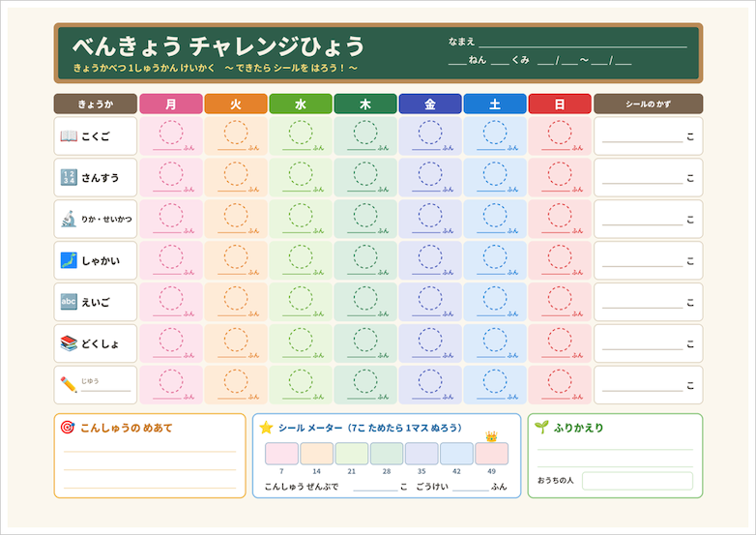The width and height of the screenshot is (756, 535).
Task: Click the きょうか header label
Action: (96, 104)
